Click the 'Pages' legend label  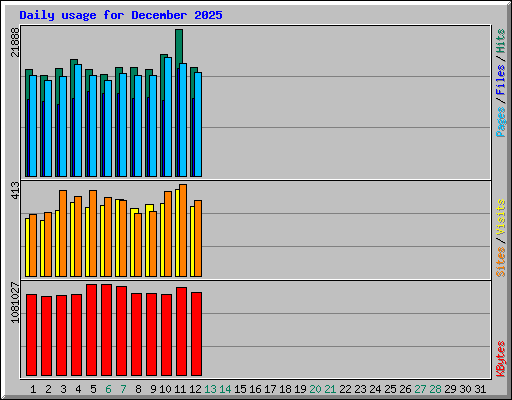pos(501,122)
